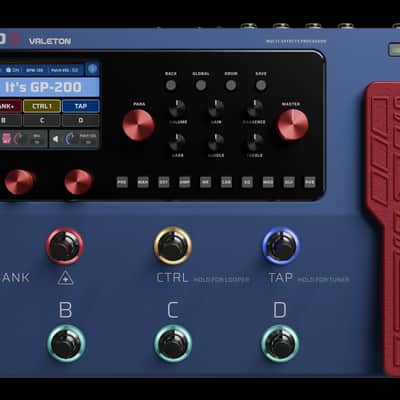Click the red MASTER knob

(293, 125)
